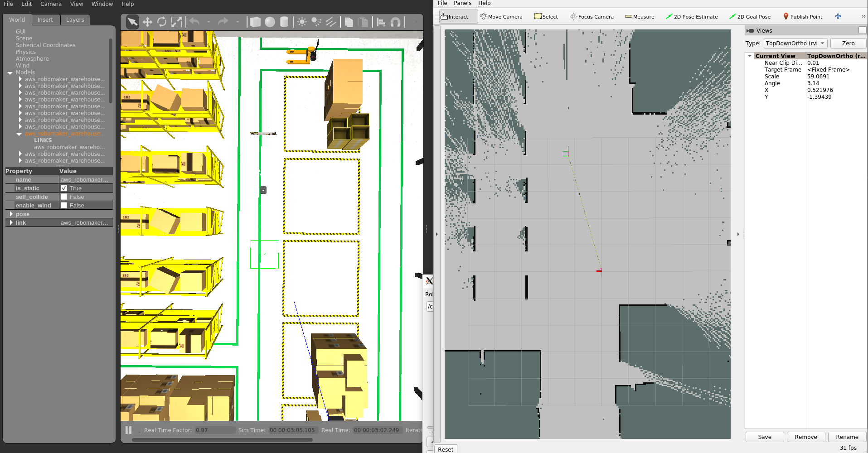Activate the translate mode tool
This screenshot has width=868, height=453.
point(147,22)
